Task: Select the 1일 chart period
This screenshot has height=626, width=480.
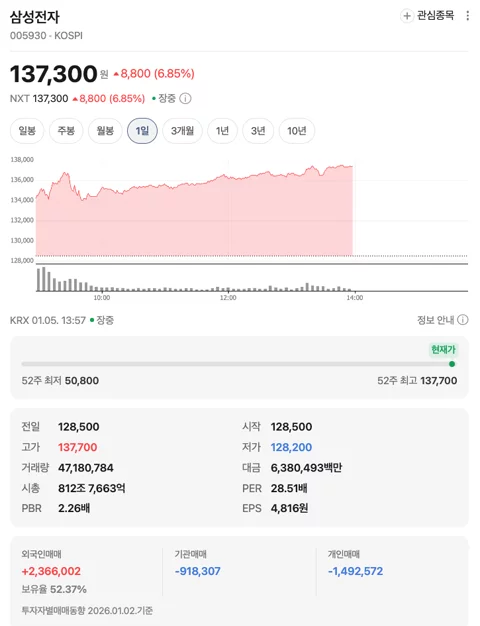Action: click(142, 131)
